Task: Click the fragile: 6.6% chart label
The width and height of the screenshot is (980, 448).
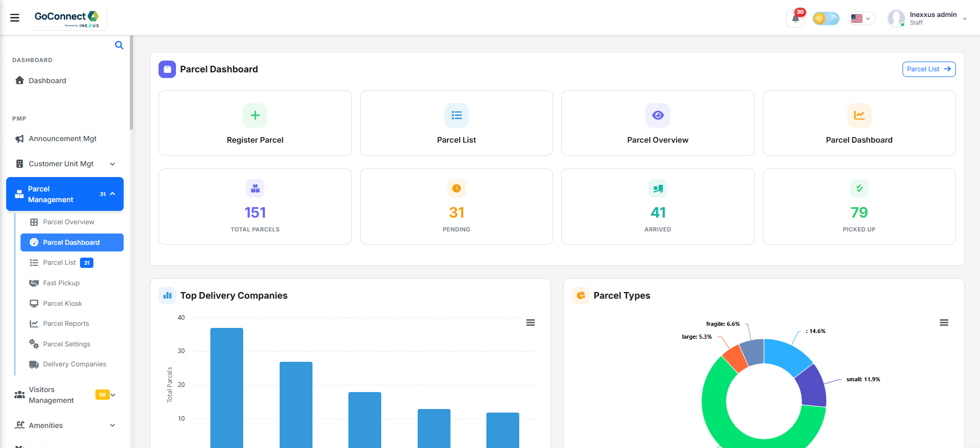Action: click(x=723, y=324)
